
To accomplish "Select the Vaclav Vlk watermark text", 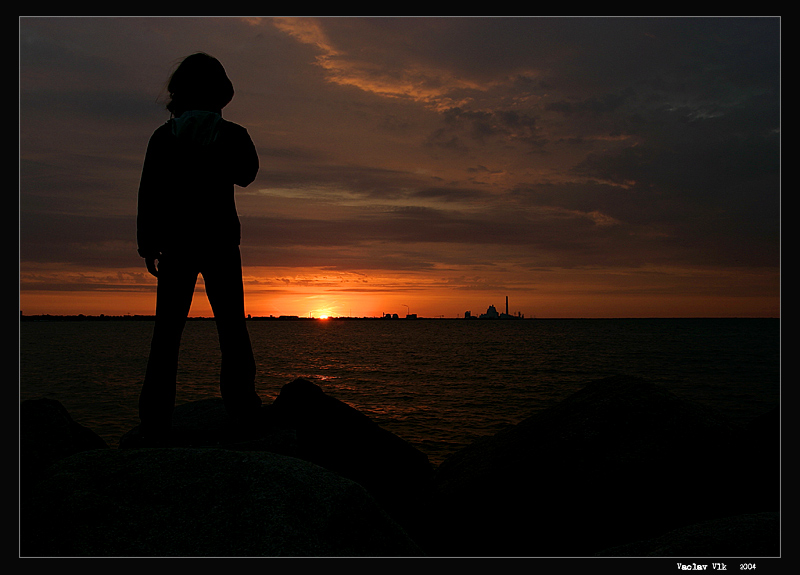I will (701, 566).
